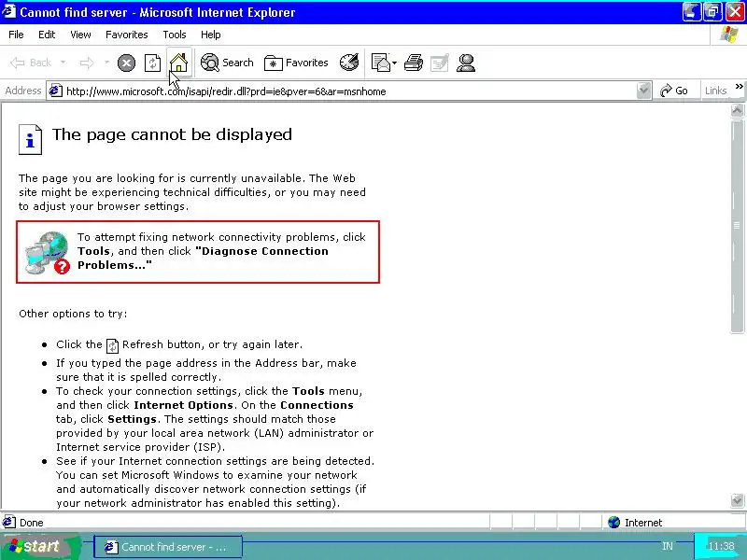Click the IN language indicator on the taskbar

pyautogui.click(x=668, y=546)
